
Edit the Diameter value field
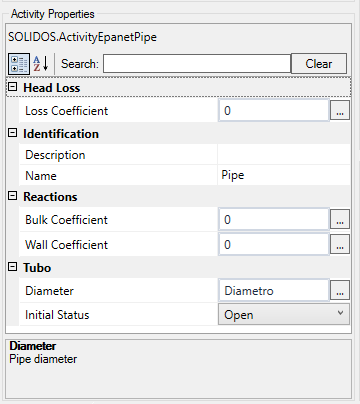274,290
